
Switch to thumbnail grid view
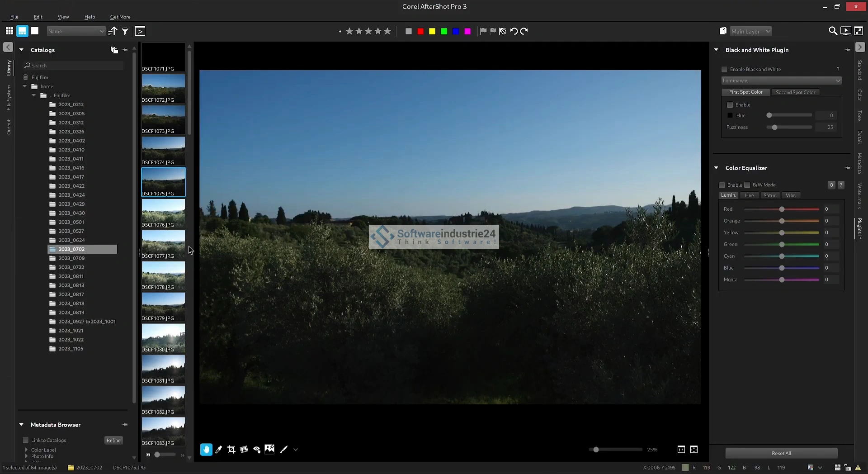[x=9, y=31]
